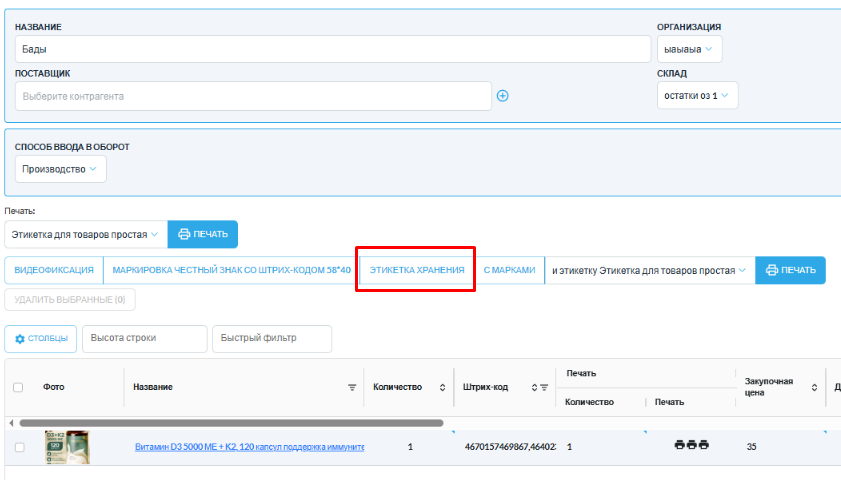The height and width of the screenshot is (480, 841).
Task: Open the Организация dropdown
Action: (689, 48)
